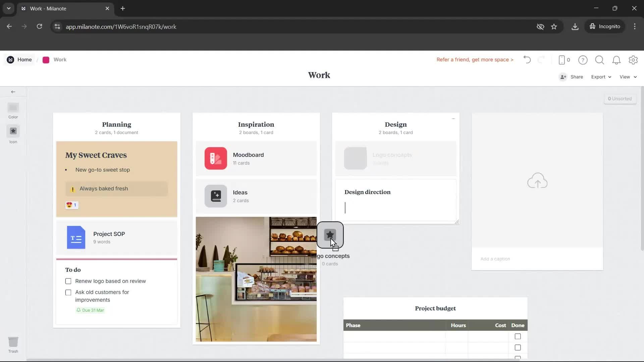Open the browser tab search chevron
Image resolution: width=644 pixels, height=362 pixels.
click(x=9, y=8)
